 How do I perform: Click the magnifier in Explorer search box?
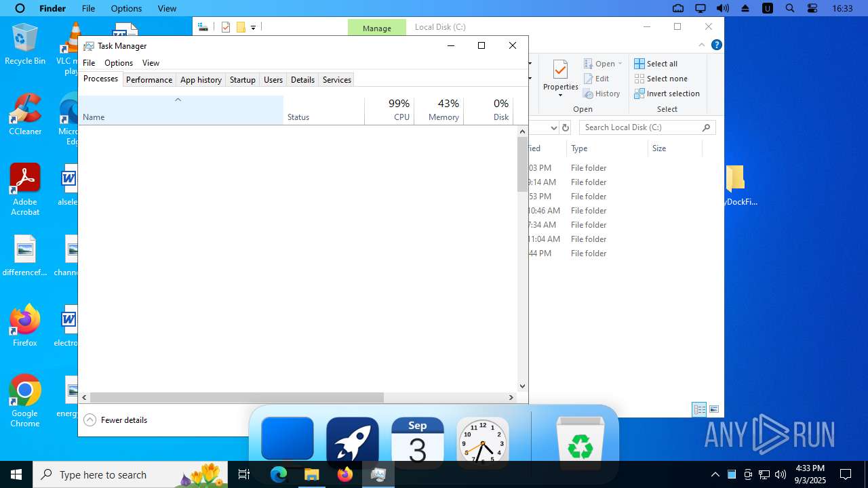[706, 127]
